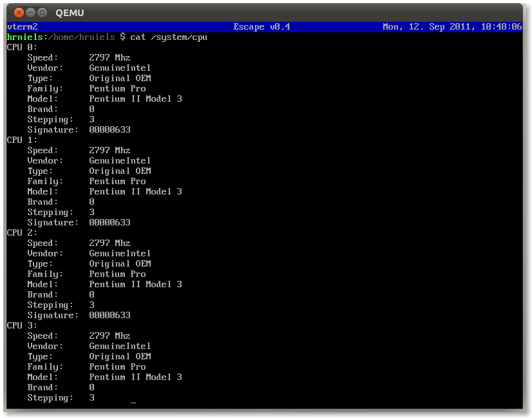Click Original OEM type under CPU 1
The width and height of the screenshot is (532, 418).
pyautogui.click(x=120, y=171)
